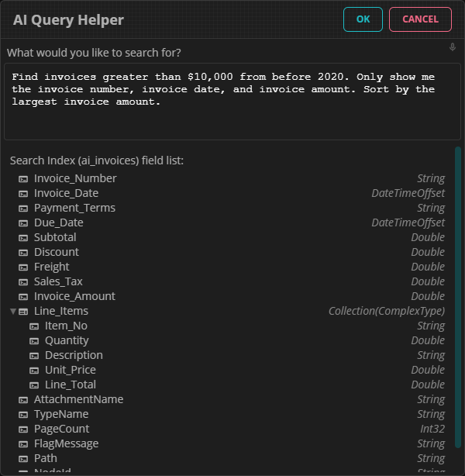Screen dimensions: 465x476
Task: Click the microphone voice input icon
Action: coord(453,47)
